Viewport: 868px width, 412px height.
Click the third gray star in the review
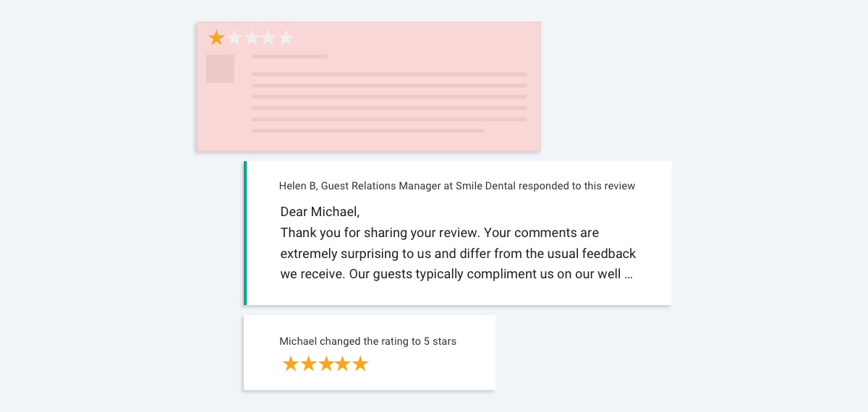click(251, 38)
